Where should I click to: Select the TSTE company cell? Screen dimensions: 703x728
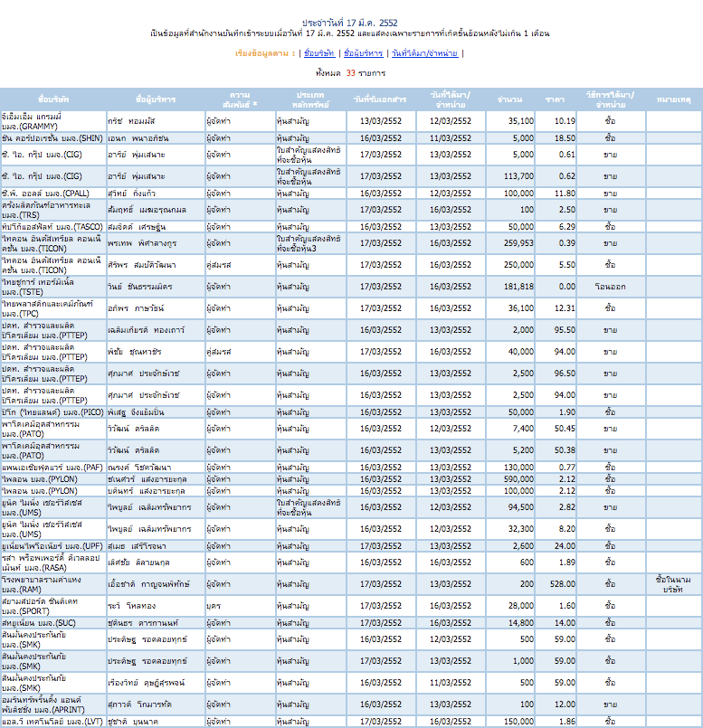pyautogui.click(x=53, y=287)
